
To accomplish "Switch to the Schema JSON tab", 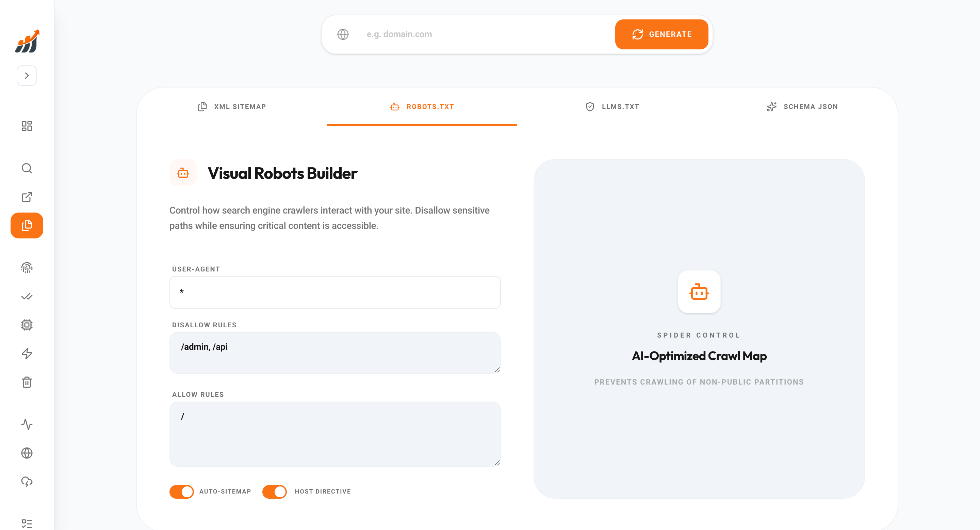I will coord(802,107).
